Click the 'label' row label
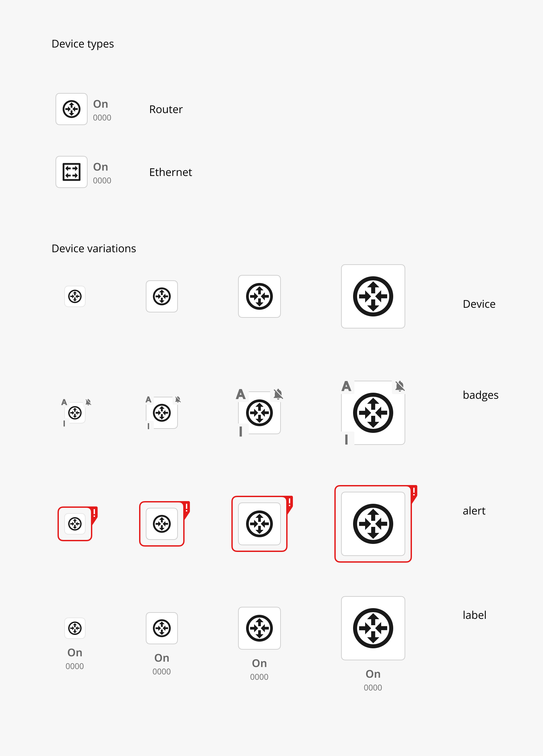This screenshot has width=543, height=756. [x=474, y=615]
